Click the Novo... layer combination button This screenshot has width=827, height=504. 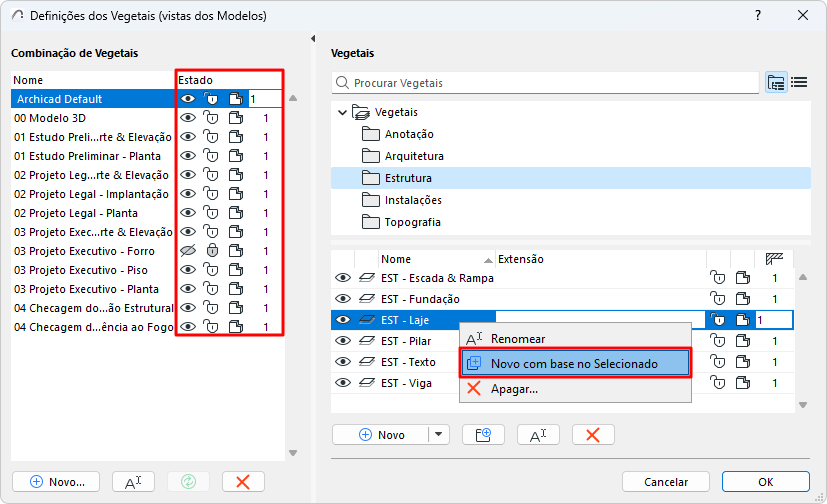[56, 481]
